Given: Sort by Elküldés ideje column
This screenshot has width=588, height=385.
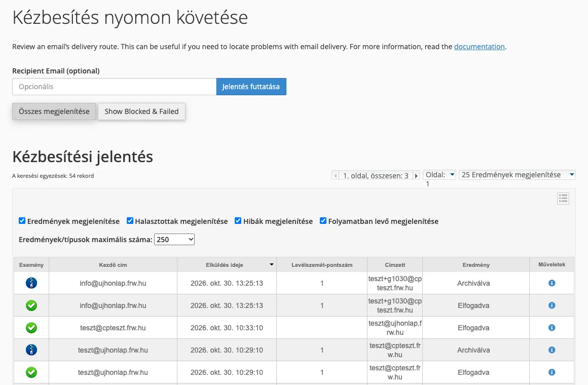Looking at the screenshot, I should click(227, 264).
